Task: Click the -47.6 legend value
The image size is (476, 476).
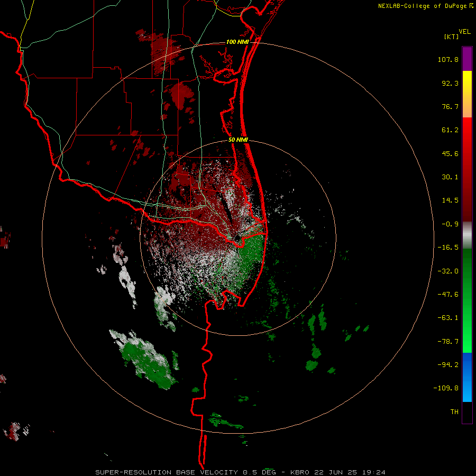Action: click(x=448, y=295)
